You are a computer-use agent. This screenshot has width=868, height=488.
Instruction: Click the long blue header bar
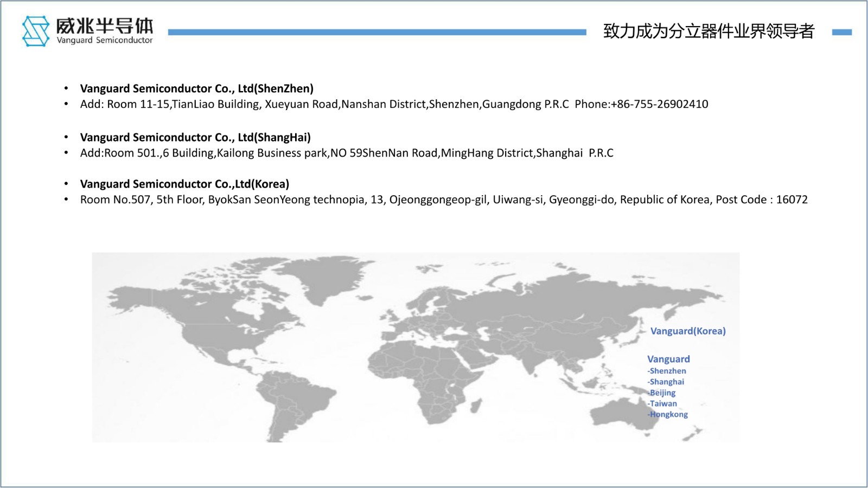(377, 33)
